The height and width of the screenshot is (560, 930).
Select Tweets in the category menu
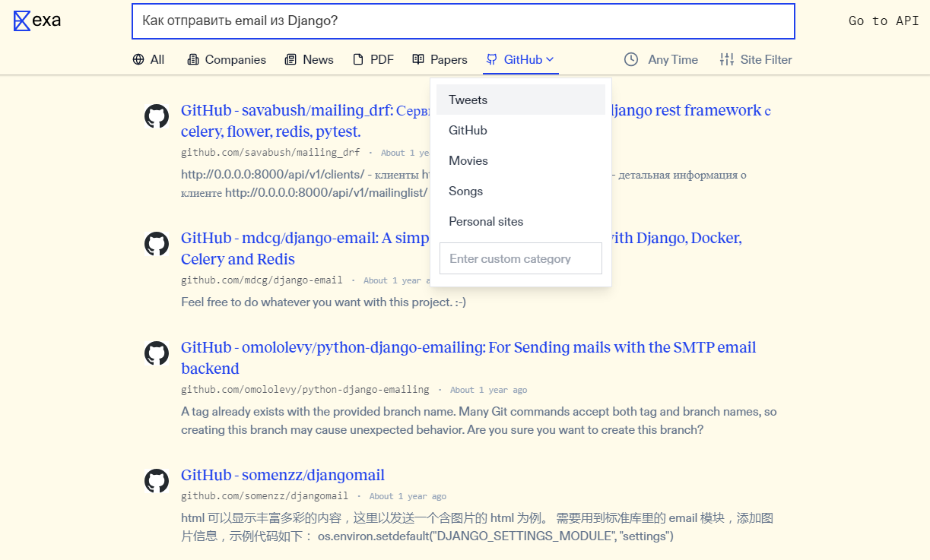(521, 100)
